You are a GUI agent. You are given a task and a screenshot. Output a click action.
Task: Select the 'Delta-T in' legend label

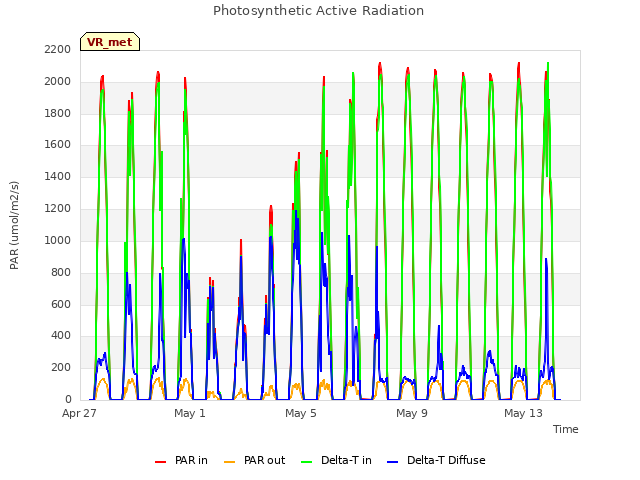[x=346, y=460]
